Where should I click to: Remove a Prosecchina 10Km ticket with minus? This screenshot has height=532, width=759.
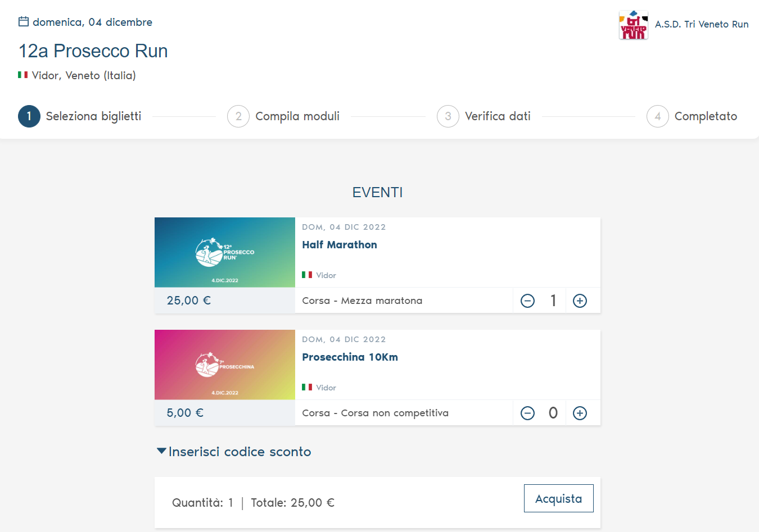[x=527, y=413]
